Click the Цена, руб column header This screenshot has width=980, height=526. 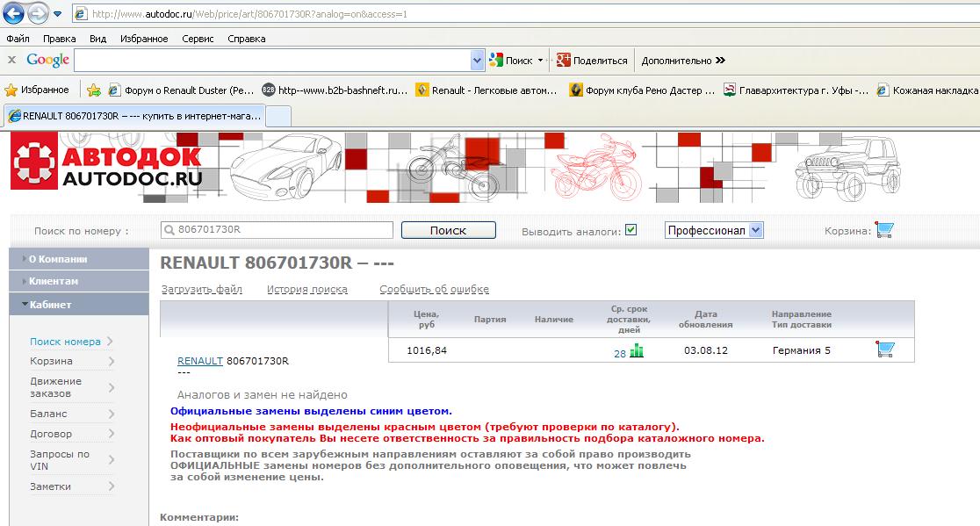[x=426, y=320]
